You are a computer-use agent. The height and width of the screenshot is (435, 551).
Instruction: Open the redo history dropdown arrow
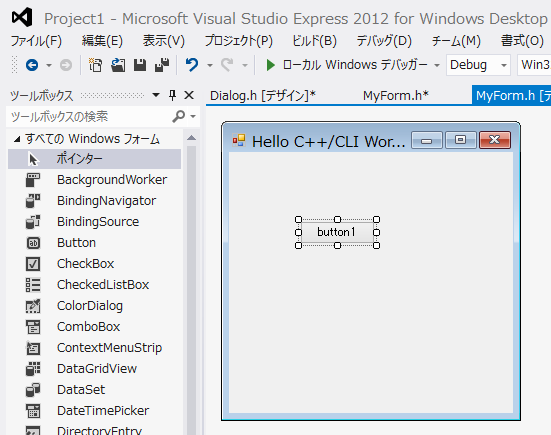tap(245, 65)
